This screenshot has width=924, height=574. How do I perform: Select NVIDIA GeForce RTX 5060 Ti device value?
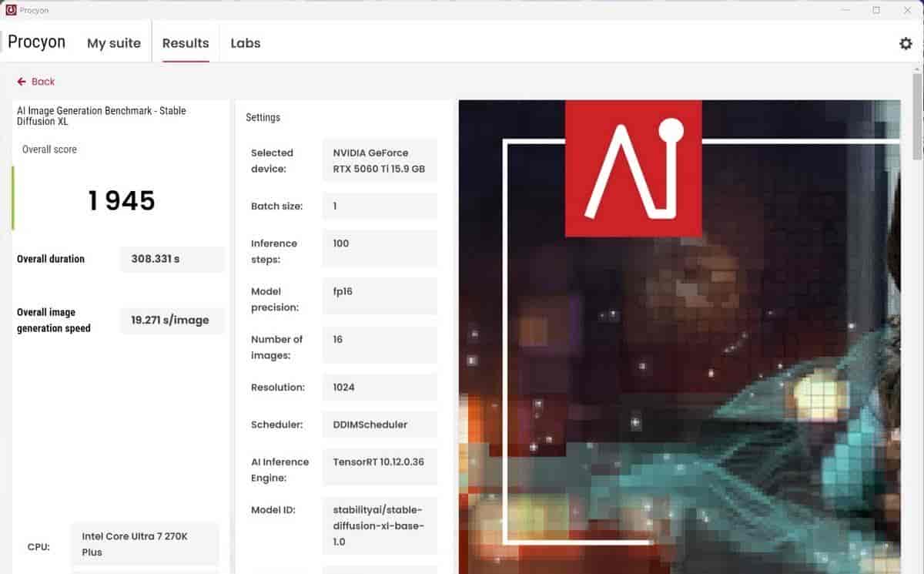click(x=380, y=160)
